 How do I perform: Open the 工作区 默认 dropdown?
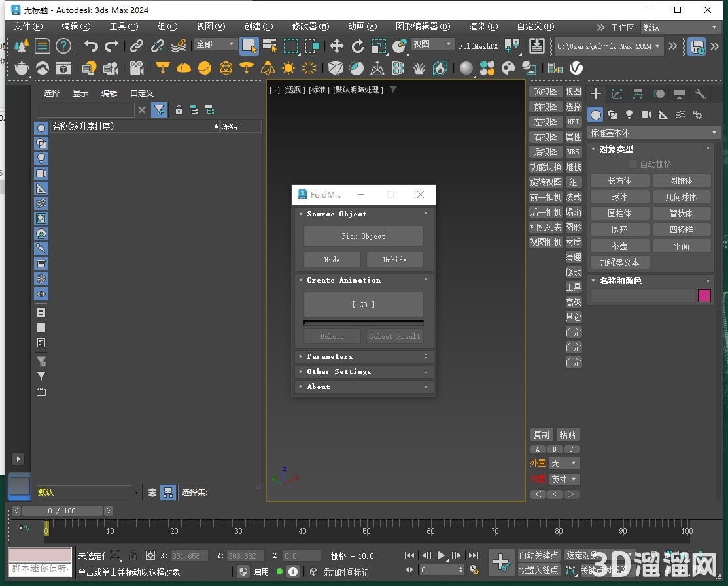pos(679,27)
